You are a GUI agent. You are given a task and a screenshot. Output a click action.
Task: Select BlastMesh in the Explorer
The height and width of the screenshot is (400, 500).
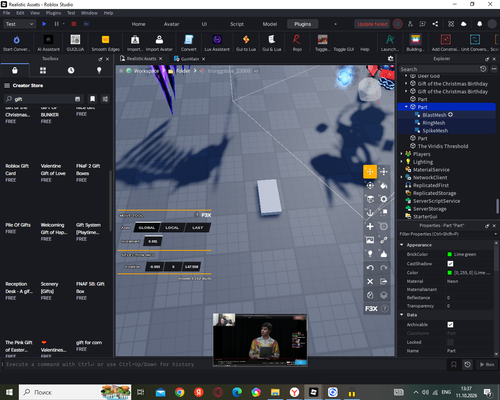(434, 115)
